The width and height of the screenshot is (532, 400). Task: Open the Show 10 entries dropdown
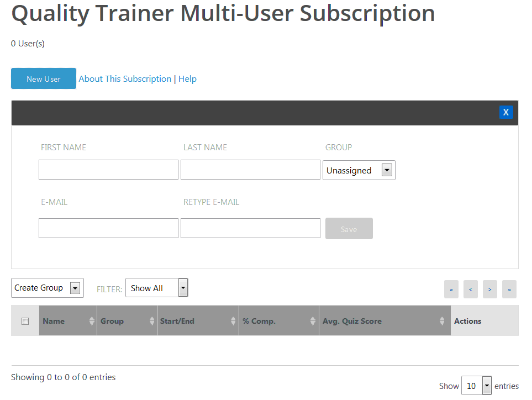point(476,386)
